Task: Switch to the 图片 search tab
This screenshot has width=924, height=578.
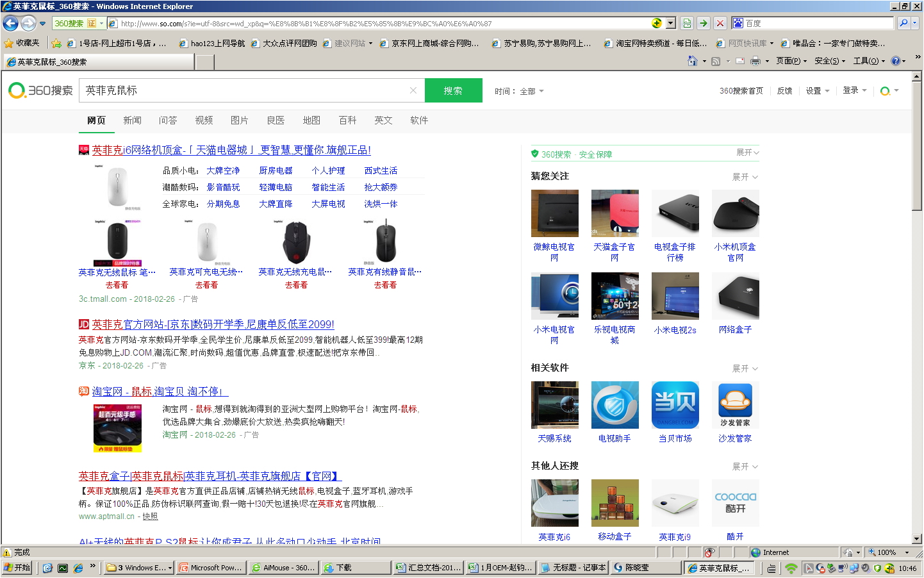Action: point(239,120)
